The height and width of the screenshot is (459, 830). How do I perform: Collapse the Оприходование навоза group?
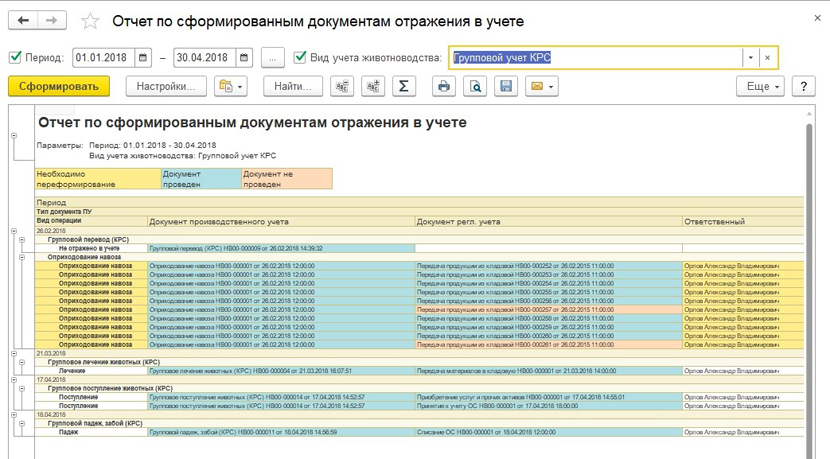point(22,257)
